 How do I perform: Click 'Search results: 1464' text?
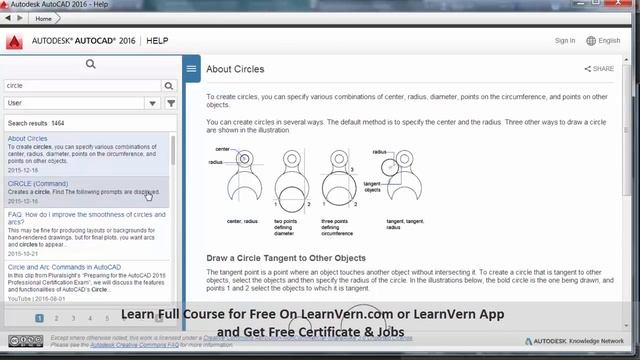point(36,123)
